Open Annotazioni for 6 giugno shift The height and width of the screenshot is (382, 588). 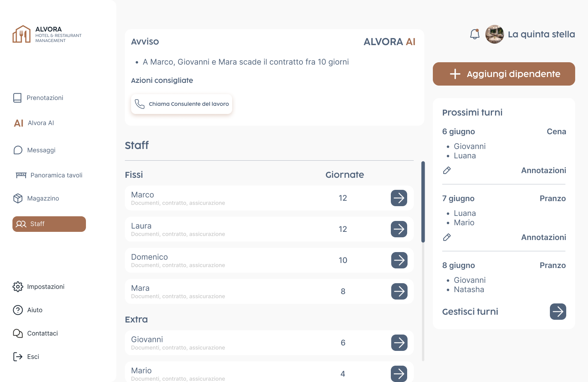(543, 170)
